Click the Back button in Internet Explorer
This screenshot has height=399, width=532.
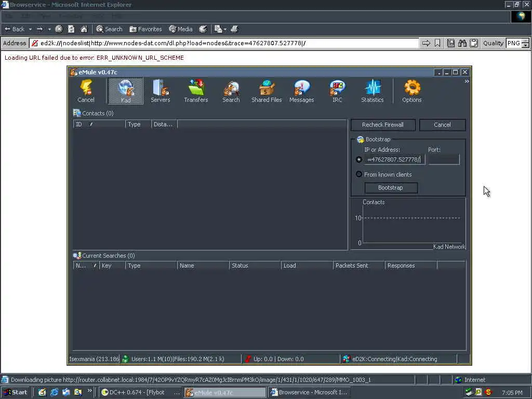point(14,29)
